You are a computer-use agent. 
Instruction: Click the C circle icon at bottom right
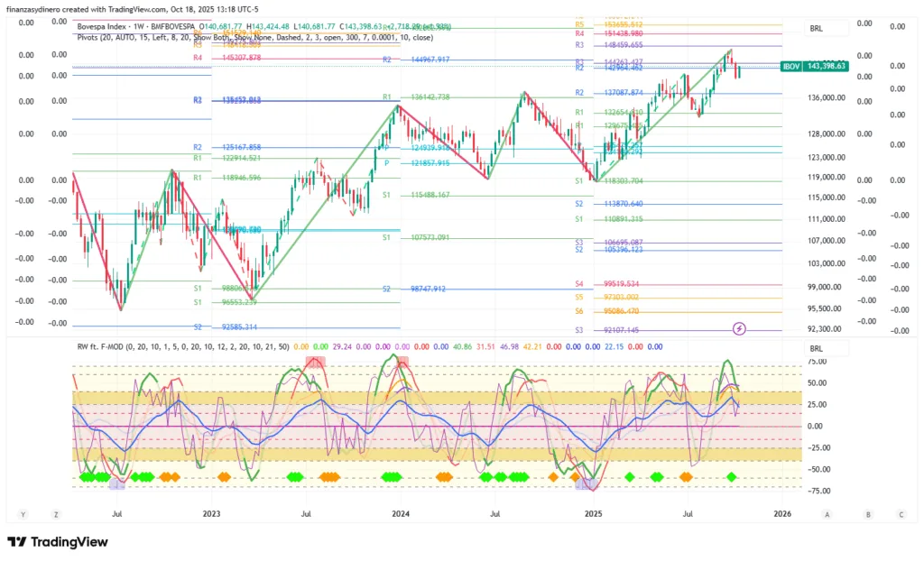coord(901,514)
